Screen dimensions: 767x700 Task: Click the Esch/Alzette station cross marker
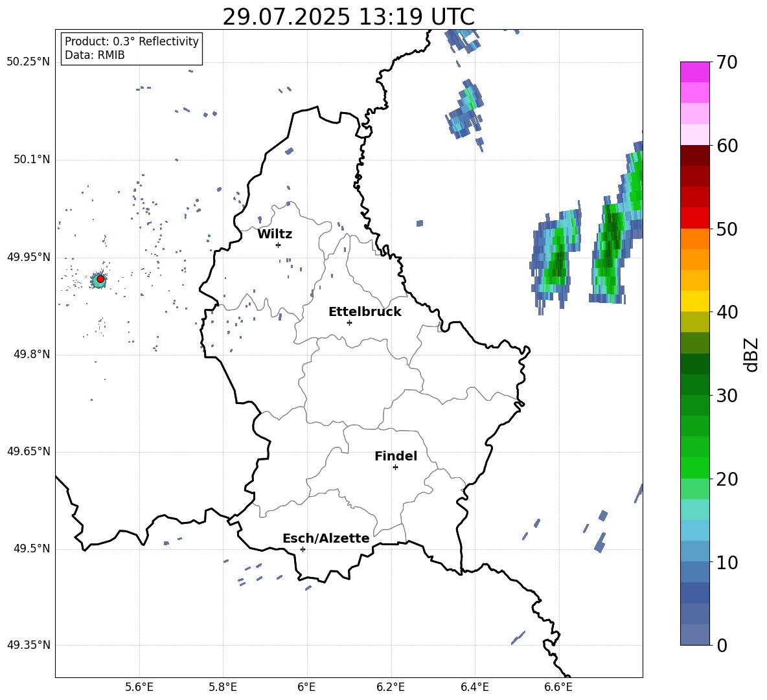click(x=303, y=549)
